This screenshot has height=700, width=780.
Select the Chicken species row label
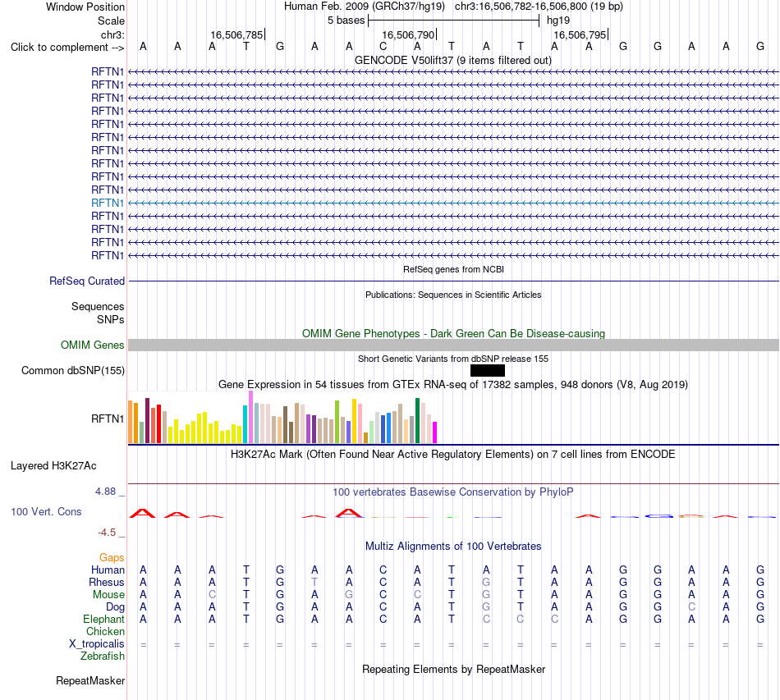click(105, 631)
